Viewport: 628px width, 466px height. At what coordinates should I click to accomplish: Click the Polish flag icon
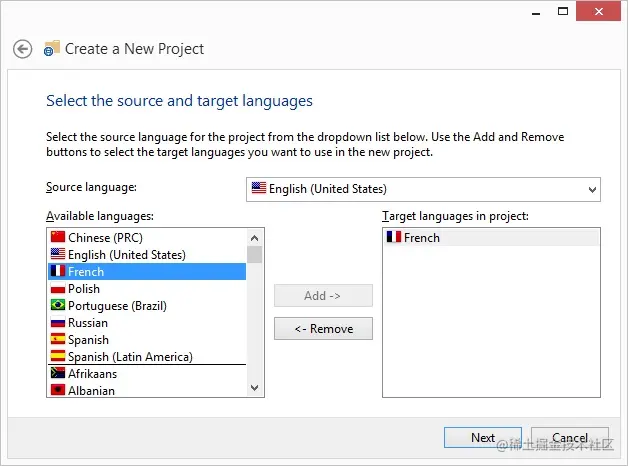tap(58, 288)
